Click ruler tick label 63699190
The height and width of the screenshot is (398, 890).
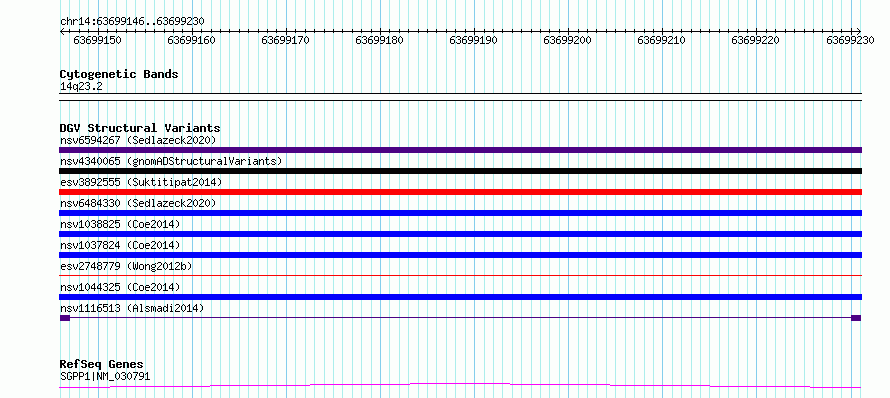[x=473, y=40]
